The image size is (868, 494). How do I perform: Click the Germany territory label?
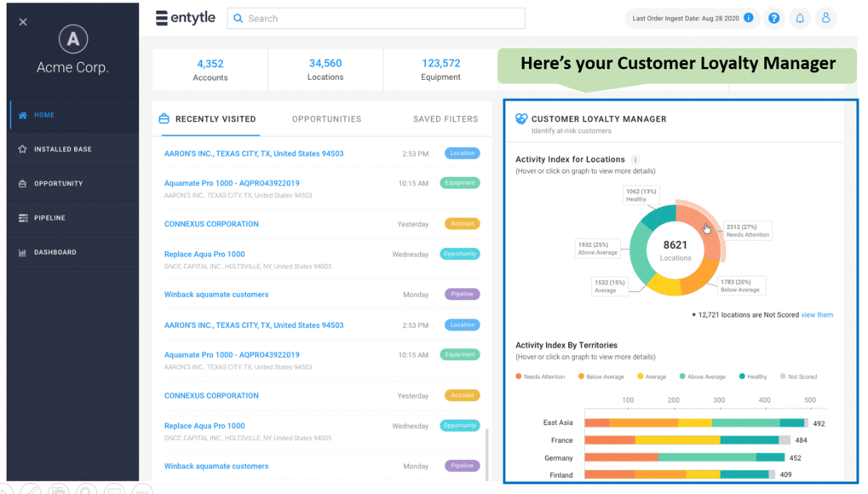click(x=558, y=458)
